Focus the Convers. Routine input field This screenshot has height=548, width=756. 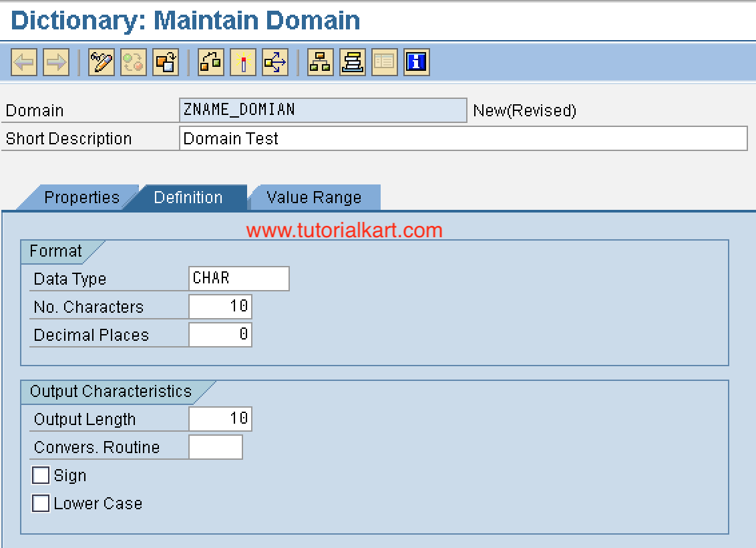(215, 447)
